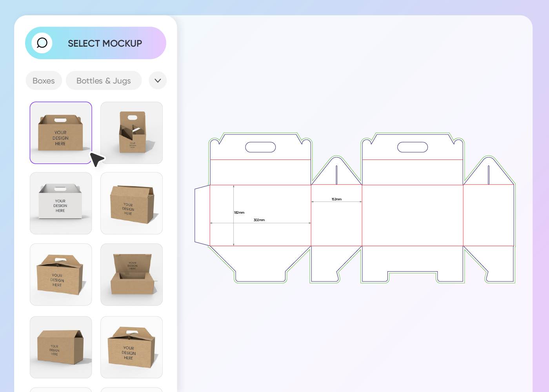
Task: Click the partially visible mockup at list bottom
Action: tap(61, 389)
